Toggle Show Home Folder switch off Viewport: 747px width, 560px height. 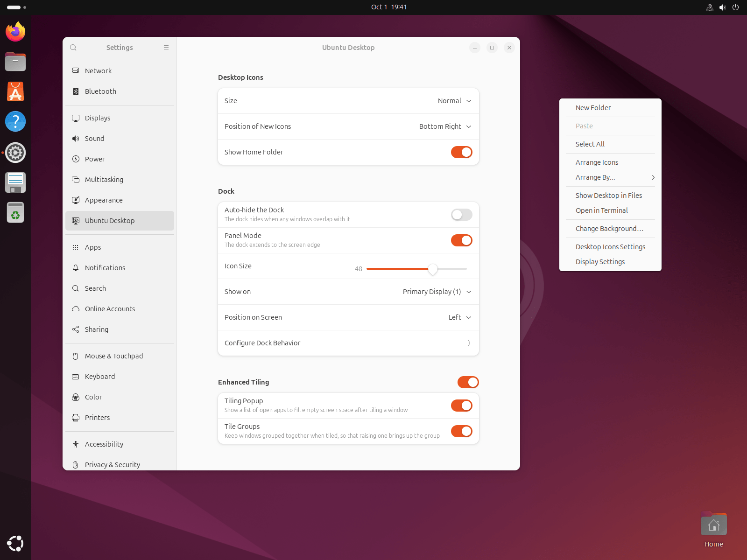tap(461, 152)
